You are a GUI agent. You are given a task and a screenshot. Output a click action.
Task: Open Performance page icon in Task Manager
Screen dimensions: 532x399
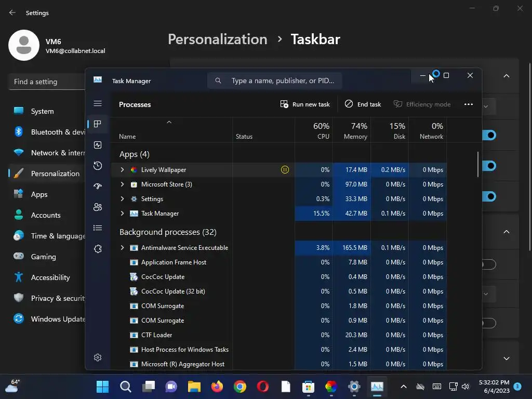coord(98,145)
